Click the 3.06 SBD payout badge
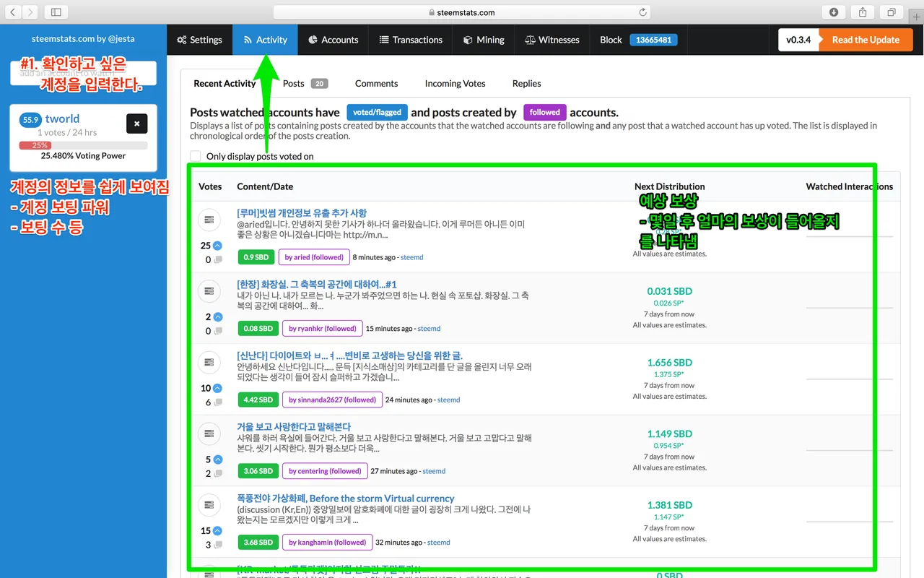924x578 pixels. (x=258, y=471)
